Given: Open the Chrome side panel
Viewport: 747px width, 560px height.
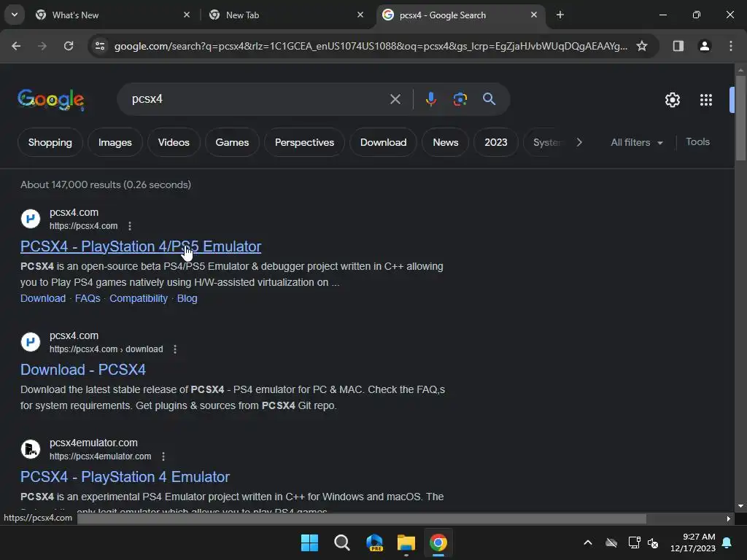Looking at the screenshot, I should coord(678,46).
